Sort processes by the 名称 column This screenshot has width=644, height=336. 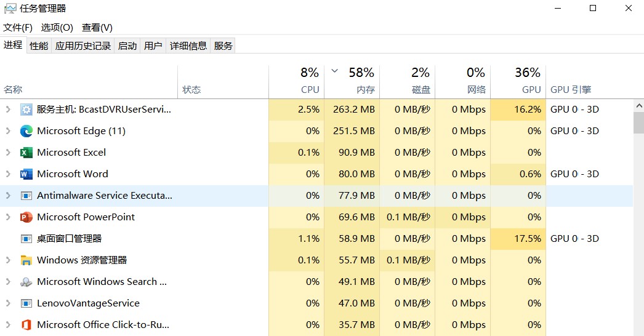(x=89, y=82)
